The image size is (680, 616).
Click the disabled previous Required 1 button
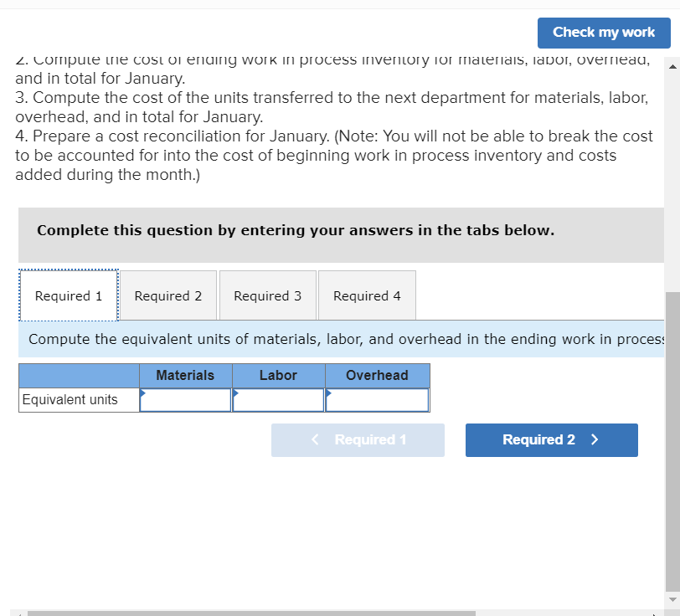click(358, 440)
